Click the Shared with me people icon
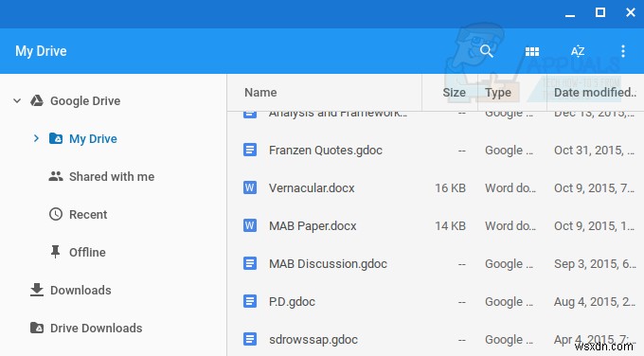 click(56, 176)
